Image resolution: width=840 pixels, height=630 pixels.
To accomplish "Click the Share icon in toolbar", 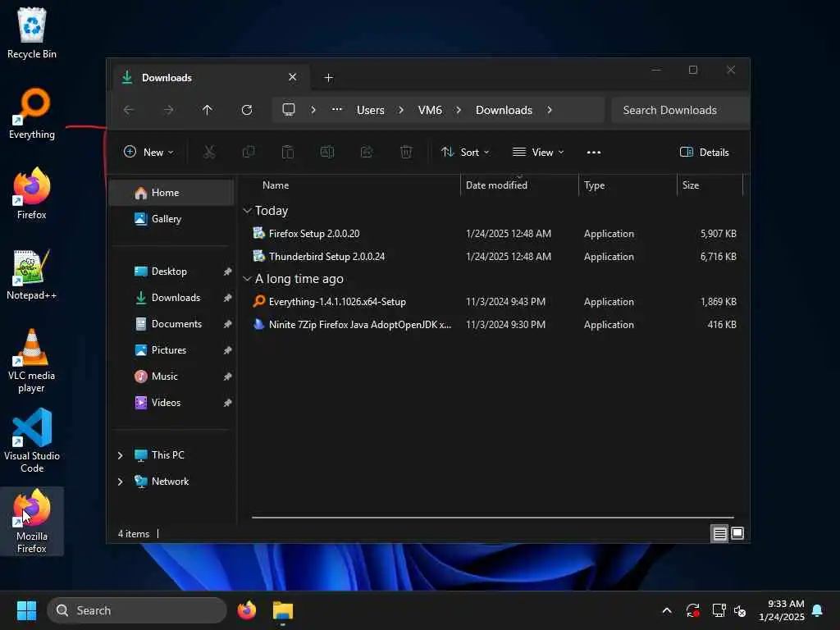I will pyautogui.click(x=367, y=153).
